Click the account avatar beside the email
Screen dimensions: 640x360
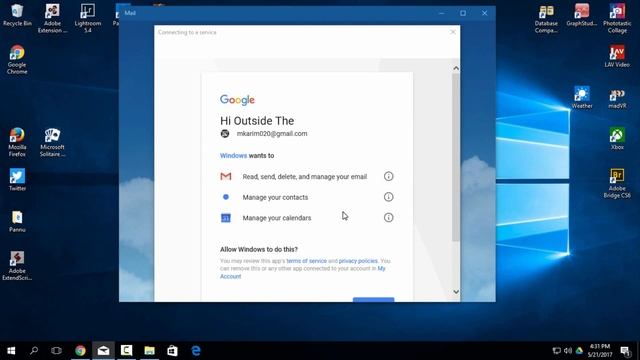coord(225,133)
